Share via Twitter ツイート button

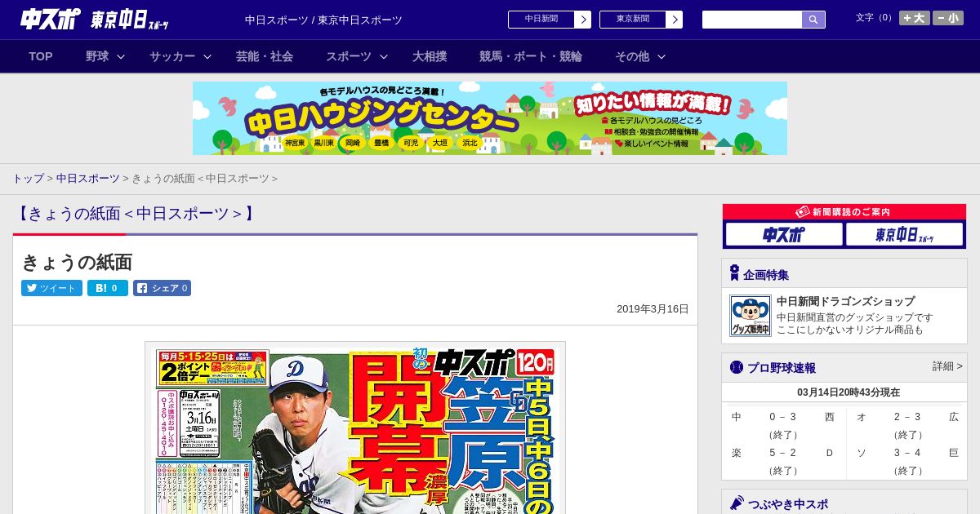(x=51, y=288)
